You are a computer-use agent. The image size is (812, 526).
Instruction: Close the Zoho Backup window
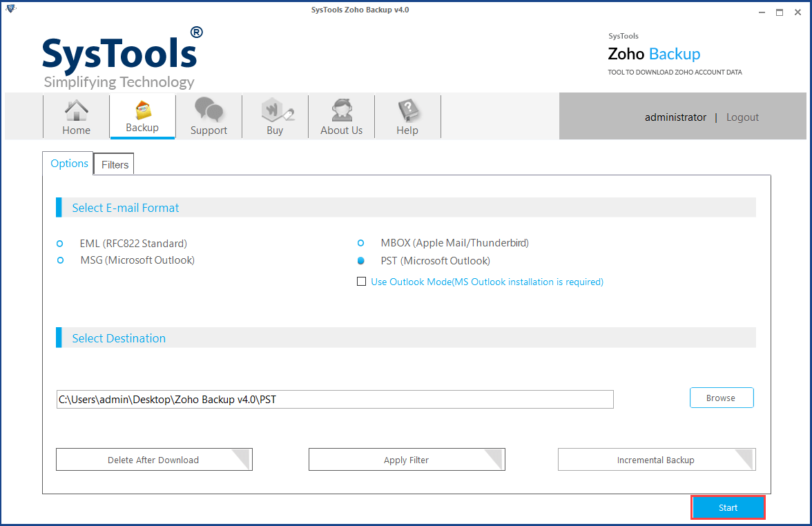pos(797,12)
